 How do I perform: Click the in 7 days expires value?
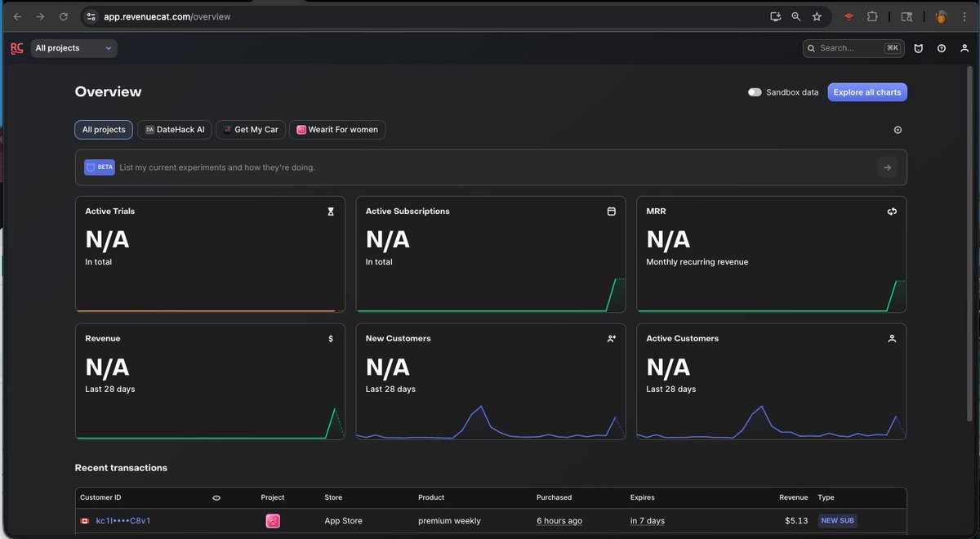(x=648, y=521)
